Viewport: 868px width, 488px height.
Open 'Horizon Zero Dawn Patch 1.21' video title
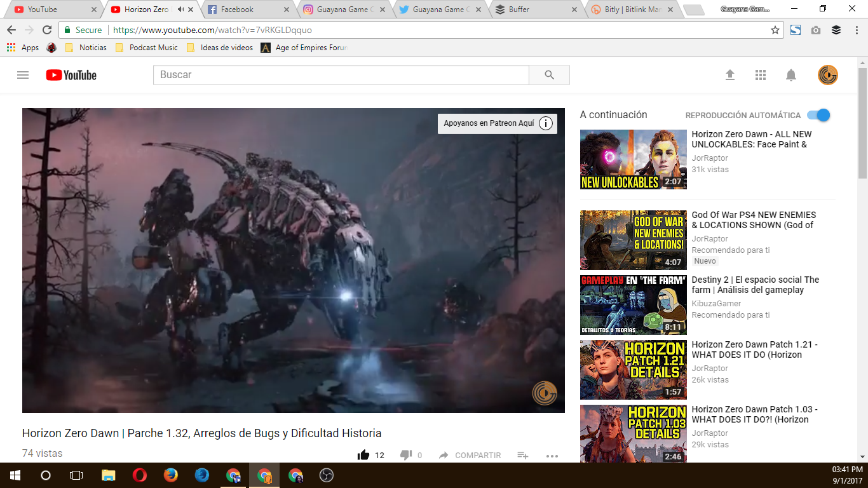pyautogui.click(x=755, y=349)
